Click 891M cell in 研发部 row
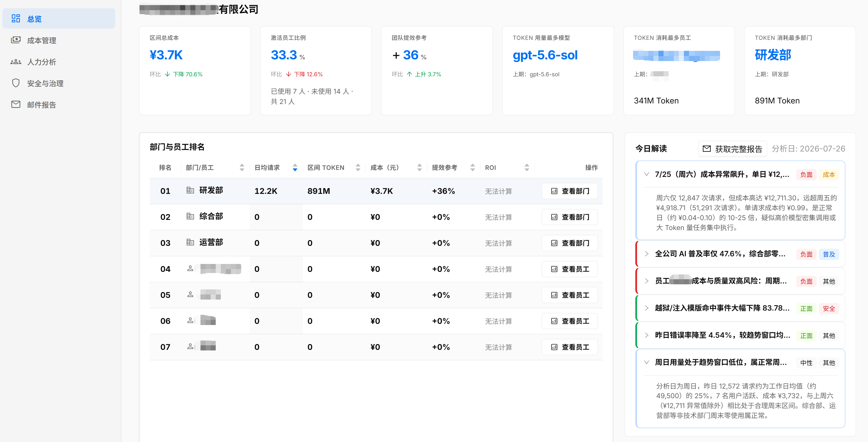This screenshot has width=868, height=442. [319, 191]
